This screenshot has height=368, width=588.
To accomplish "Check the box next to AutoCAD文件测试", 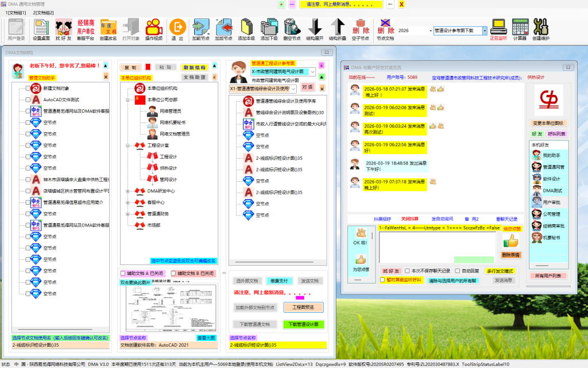I will [28, 99].
